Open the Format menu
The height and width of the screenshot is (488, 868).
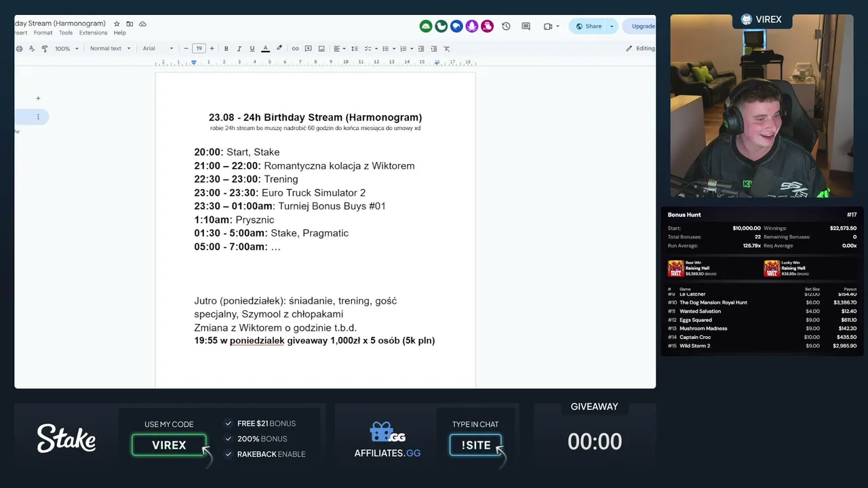point(43,33)
